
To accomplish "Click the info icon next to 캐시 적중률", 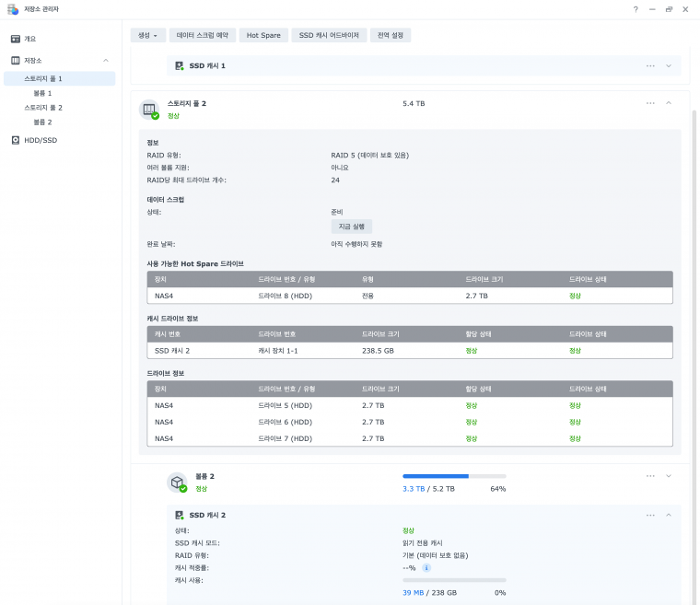I will [426, 568].
